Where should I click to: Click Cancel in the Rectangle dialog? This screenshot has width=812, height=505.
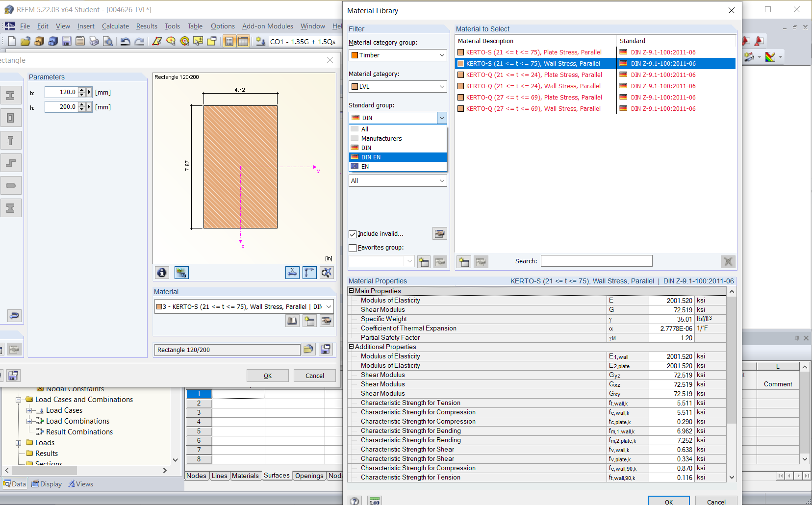[x=314, y=376]
